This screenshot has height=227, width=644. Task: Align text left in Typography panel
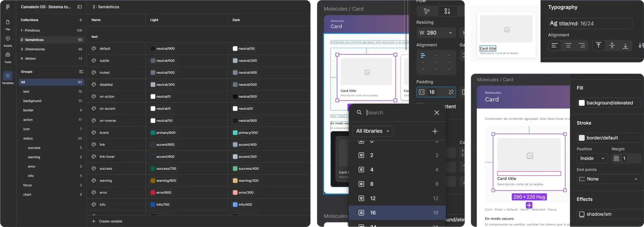point(554,45)
